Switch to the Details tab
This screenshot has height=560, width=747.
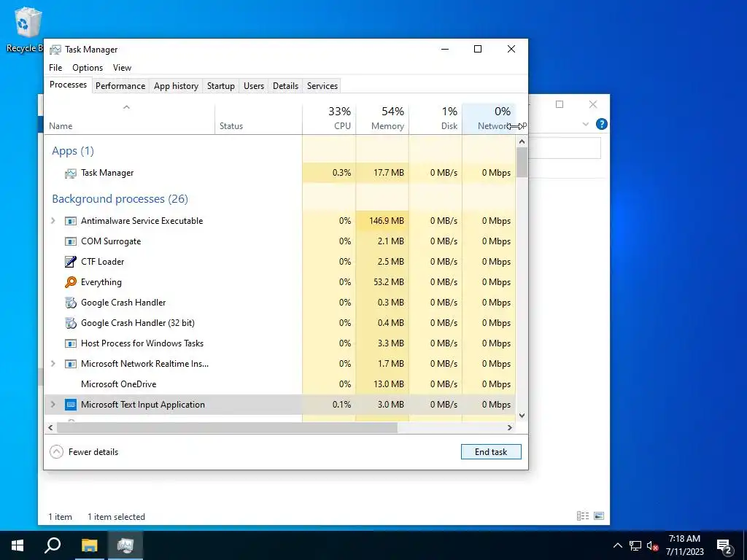pyautogui.click(x=285, y=86)
